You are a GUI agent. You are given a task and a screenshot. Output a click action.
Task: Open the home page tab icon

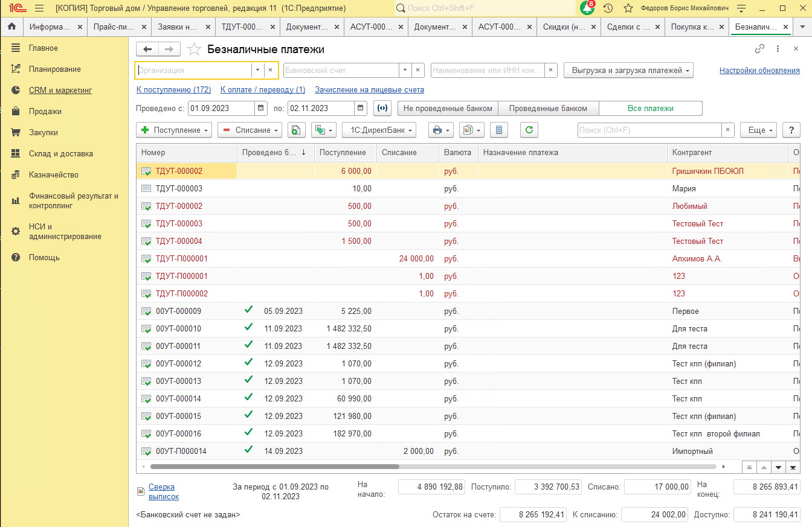coord(11,27)
